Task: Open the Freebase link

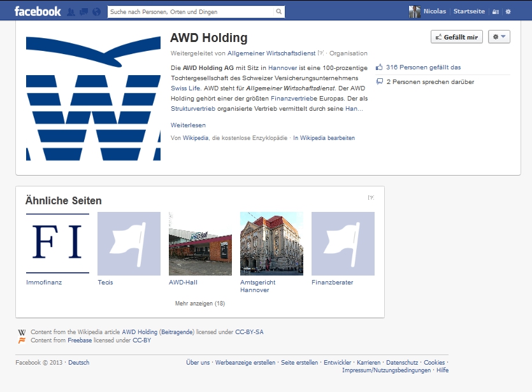Action: [x=80, y=340]
